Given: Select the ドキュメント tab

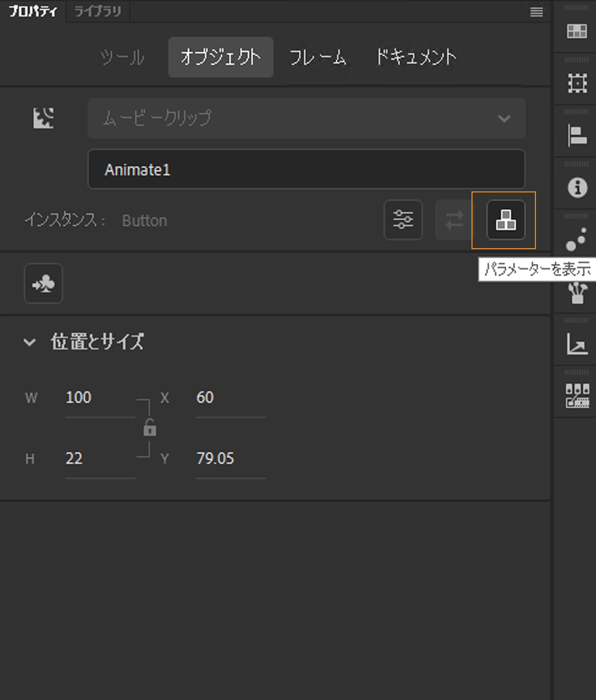Looking at the screenshot, I should [417, 57].
